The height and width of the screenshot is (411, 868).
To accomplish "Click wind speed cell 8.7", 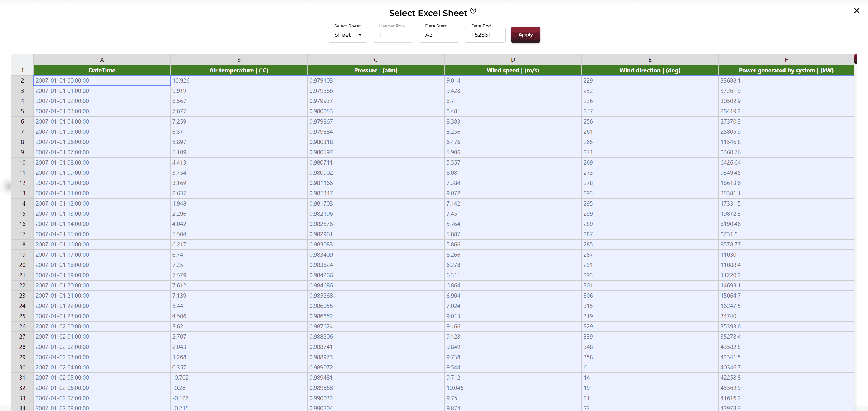I will 513,101.
